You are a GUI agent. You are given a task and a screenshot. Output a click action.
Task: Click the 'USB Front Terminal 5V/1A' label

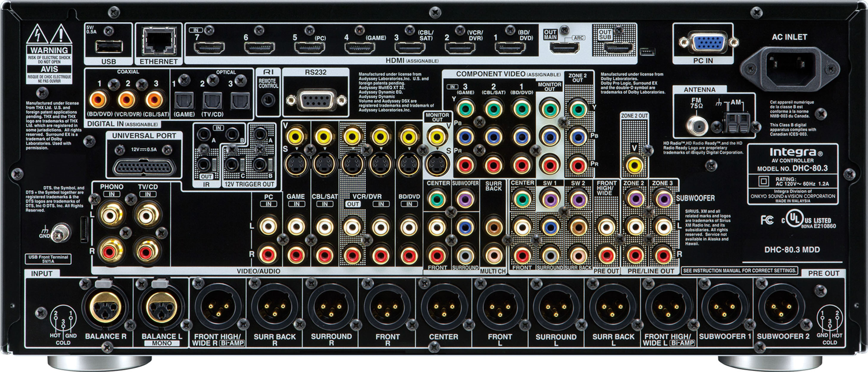click(x=49, y=259)
